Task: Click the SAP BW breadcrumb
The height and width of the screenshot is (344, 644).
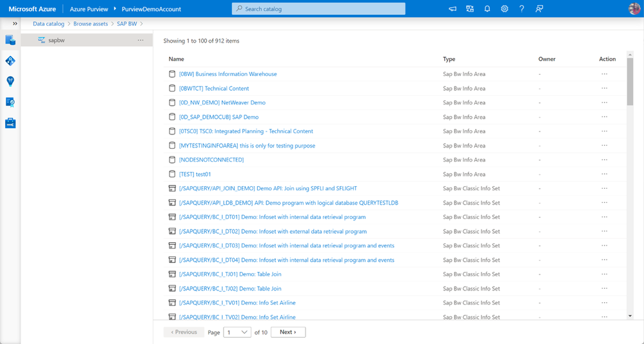Action: point(127,24)
